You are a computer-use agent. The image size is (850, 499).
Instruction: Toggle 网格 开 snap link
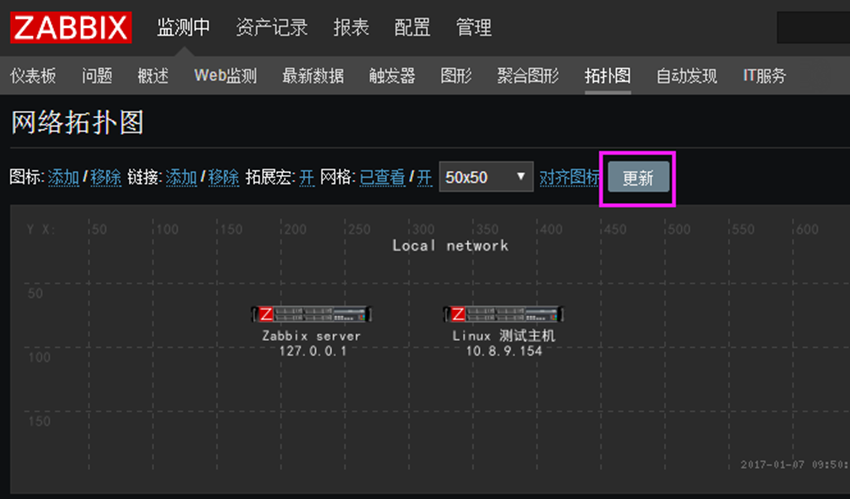pos(424,177)
